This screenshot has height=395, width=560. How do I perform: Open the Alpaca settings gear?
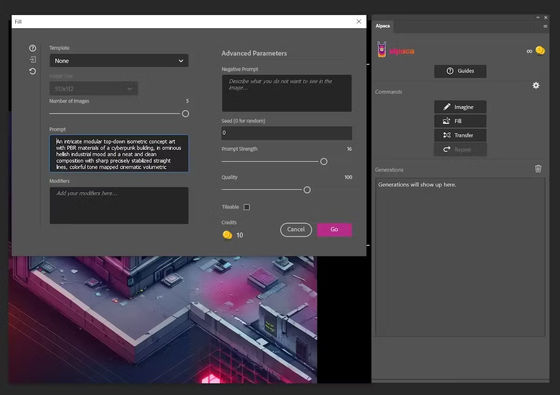tap(536, 85)
